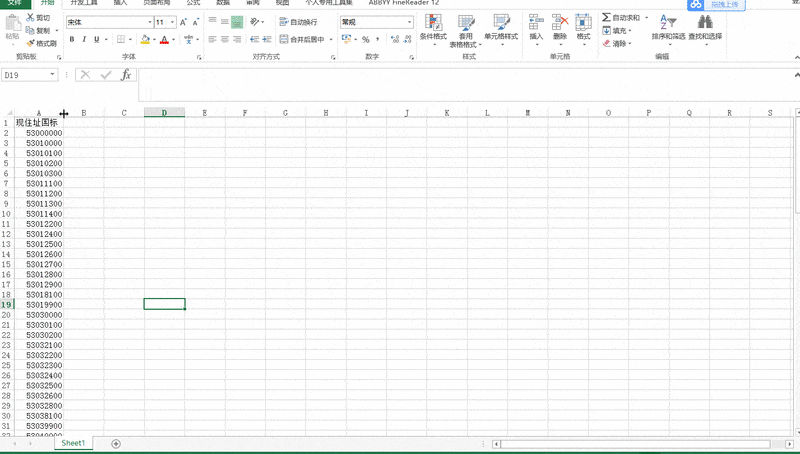Open font color dropdown arrow
Viewport: 800px width, 454px height.
[x=173, y=39]
